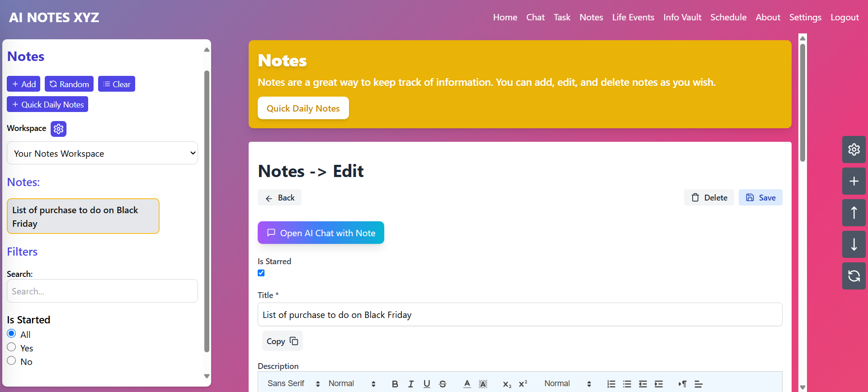The width and height of the screenshot is (868, 392).
Task: Click sidebar scroll down arrow
Action: 207,376
